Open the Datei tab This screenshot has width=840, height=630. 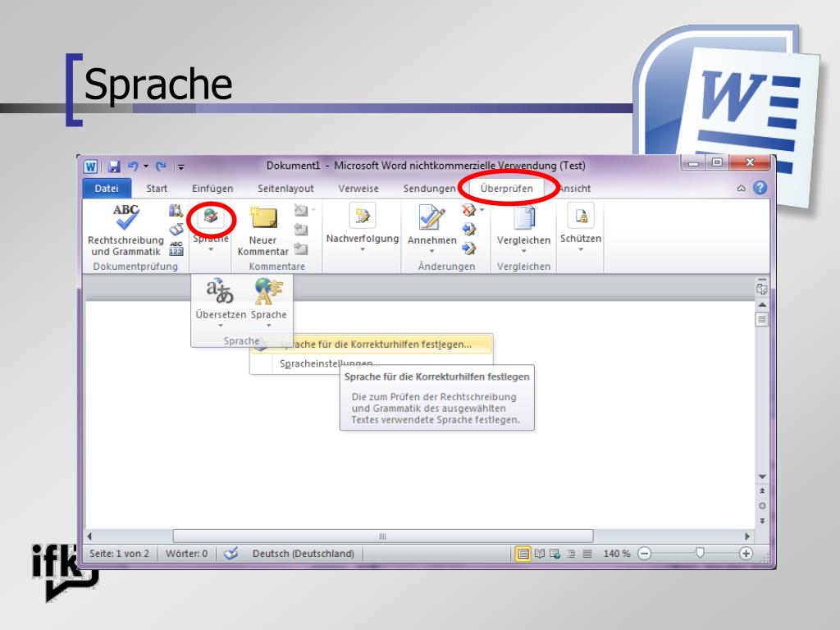[x=107, y=189]
